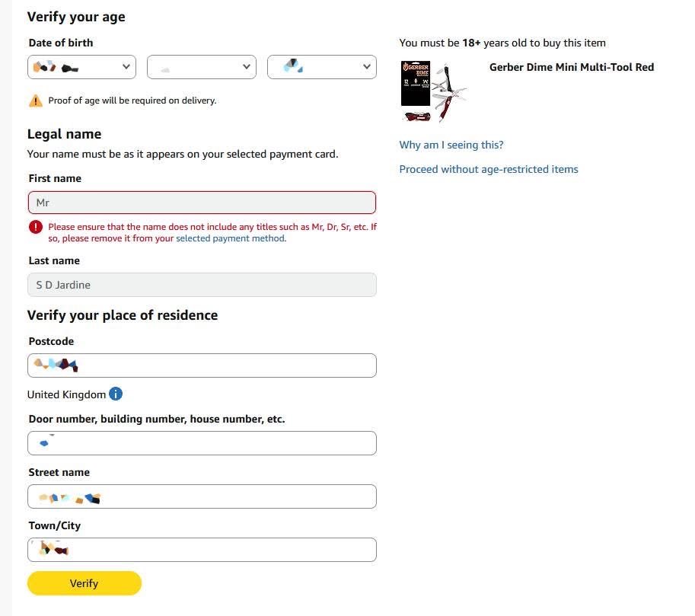Image resolution: width=695 pixels, height=616 pixels.
Task: Open the last date of birth dropdown
Action: coord(321,67)
